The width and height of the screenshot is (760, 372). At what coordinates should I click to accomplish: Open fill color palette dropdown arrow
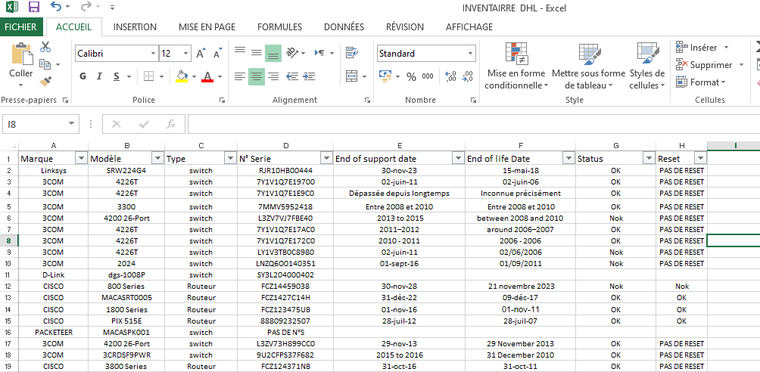click(194, 77)
